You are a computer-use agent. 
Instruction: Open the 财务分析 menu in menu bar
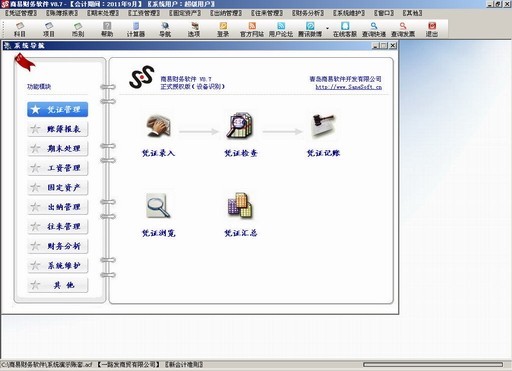coord(308,13)
